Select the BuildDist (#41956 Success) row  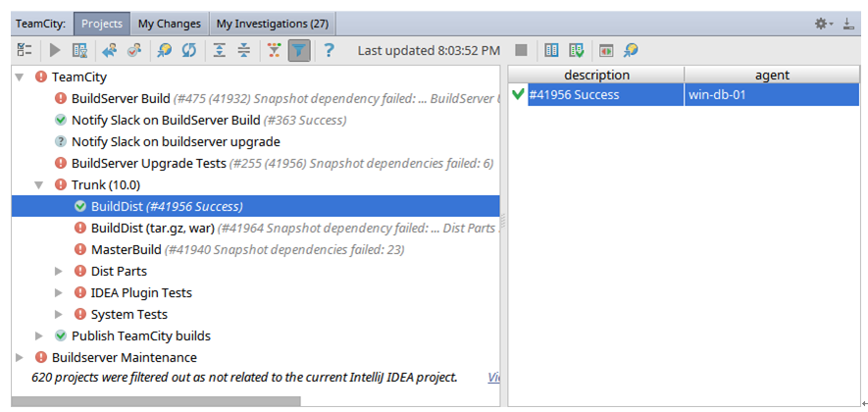256,207
